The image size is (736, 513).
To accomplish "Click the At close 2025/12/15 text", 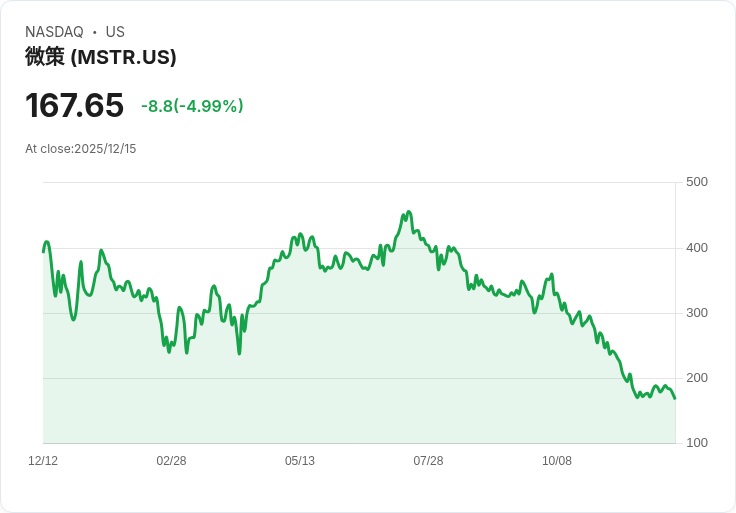I will [x=80, y=149].
